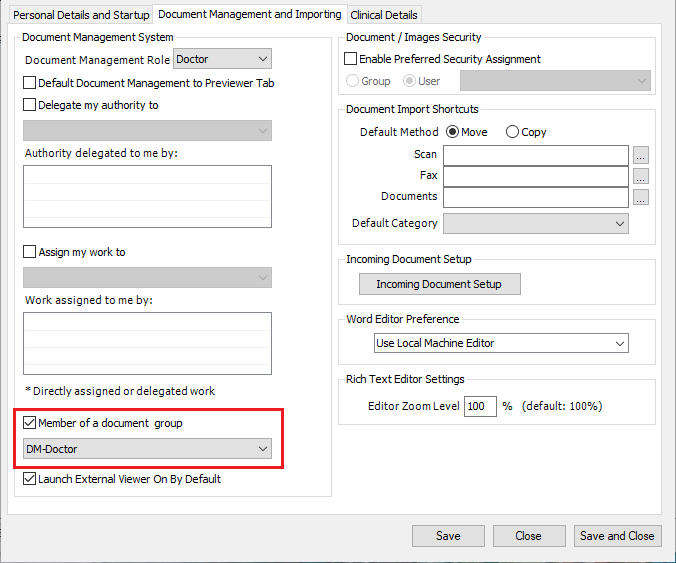This screenshot has height=563, width=676.
Task: Expand the DM-Doctor document group dropdown
Action: 147,449
